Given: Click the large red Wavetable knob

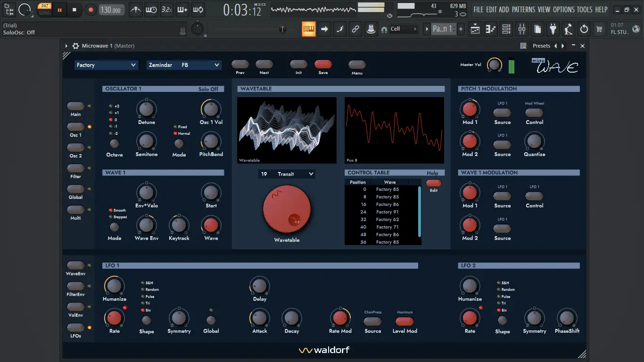Looking at the screenshot, I should point(287,209).
